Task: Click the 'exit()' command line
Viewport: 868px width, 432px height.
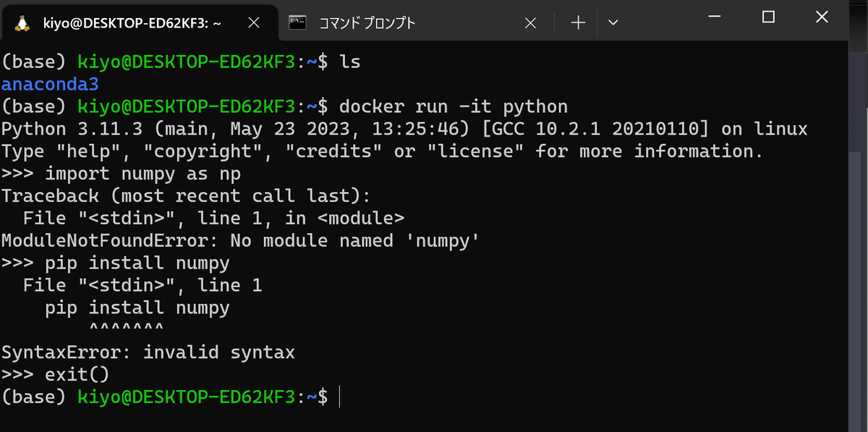Action: point(55,375)
